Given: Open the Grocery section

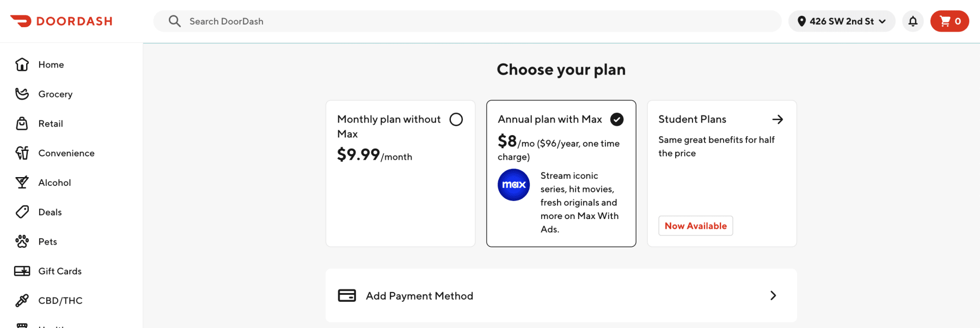Looking at the screenshot, I should 55,94.
